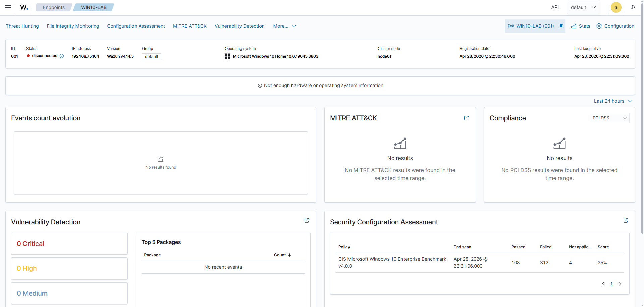Show disconnected status info icon
Image resolution: width=644 pixels, height=307 pixels.
(62, 56)
